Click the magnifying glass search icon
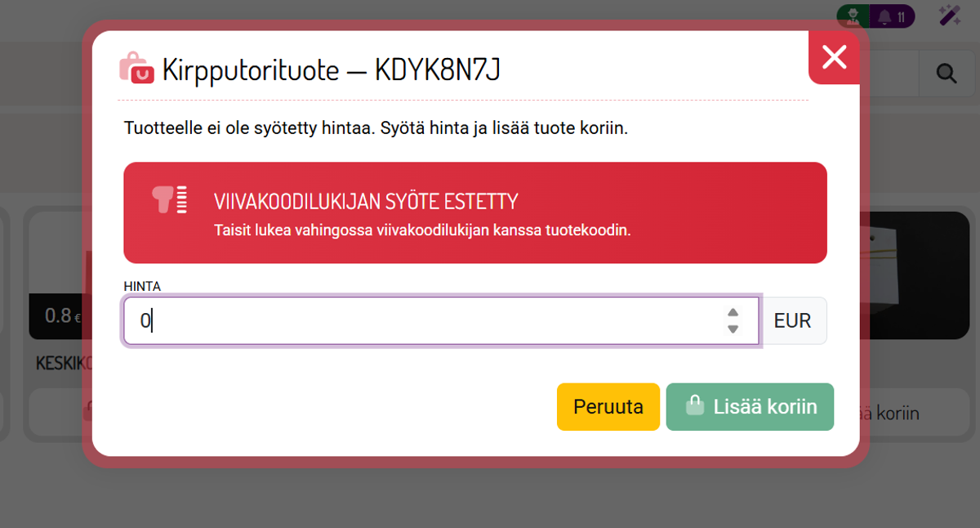Screen dimensions: 980x528 point(946,73)
